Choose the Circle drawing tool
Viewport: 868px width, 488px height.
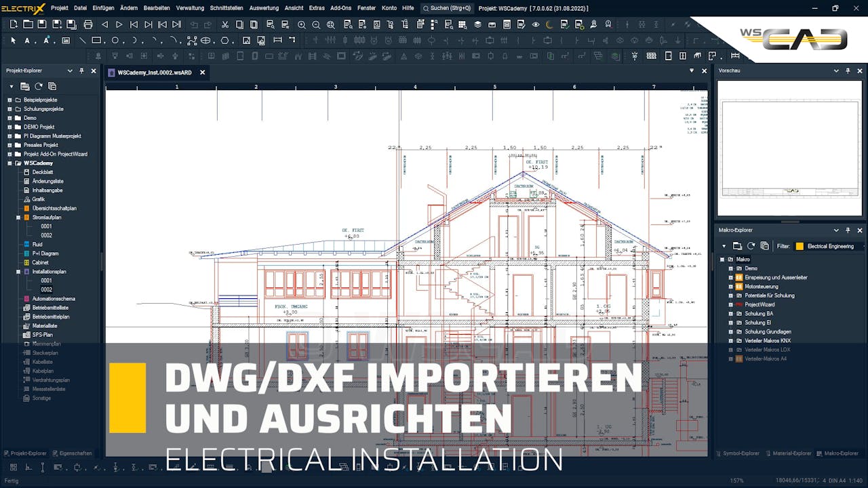115,41
